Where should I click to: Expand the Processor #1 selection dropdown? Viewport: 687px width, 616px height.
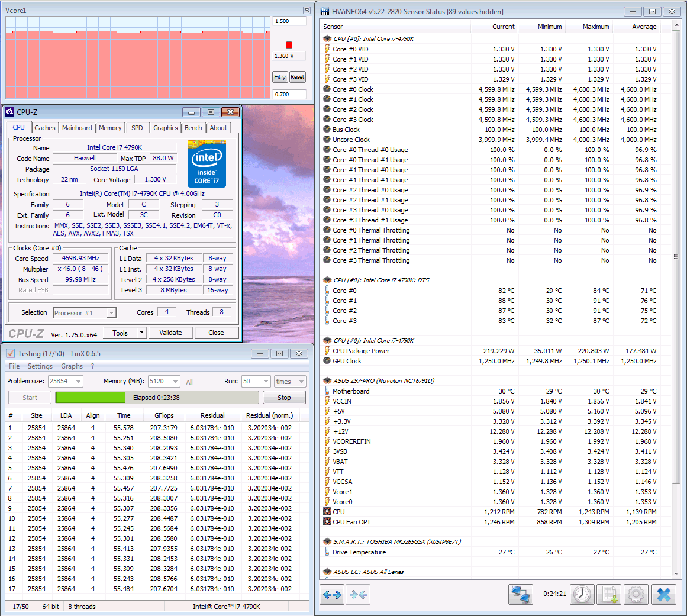tap(111, 313)
